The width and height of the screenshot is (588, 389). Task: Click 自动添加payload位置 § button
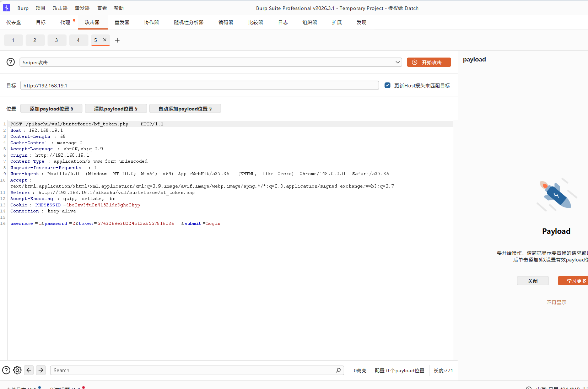point(185,109)
